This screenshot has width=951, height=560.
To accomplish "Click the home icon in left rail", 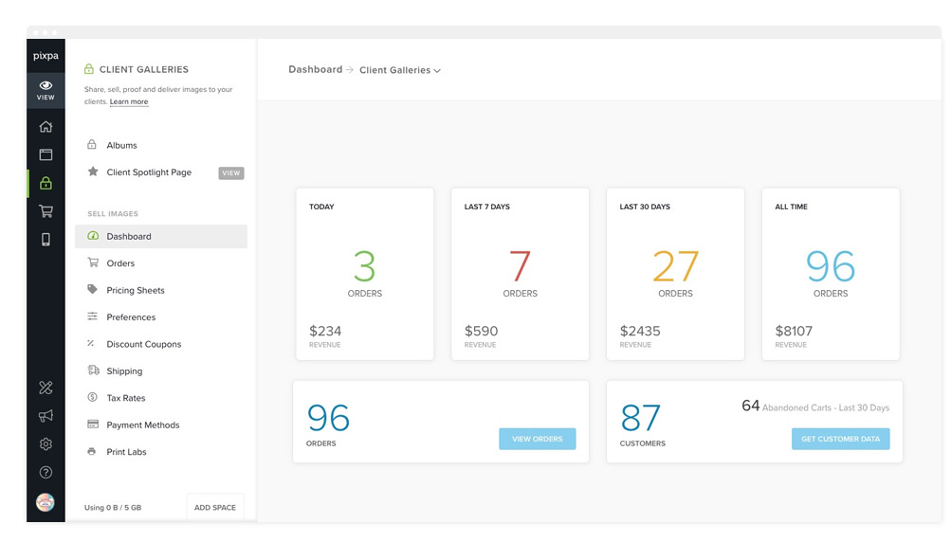I will [x=46, y=127].
